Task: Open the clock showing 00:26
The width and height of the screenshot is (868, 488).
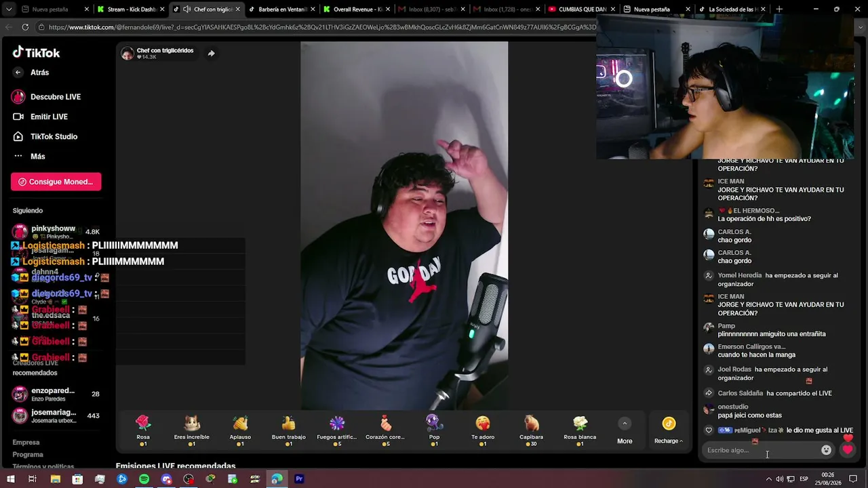Action: [827, 479]
